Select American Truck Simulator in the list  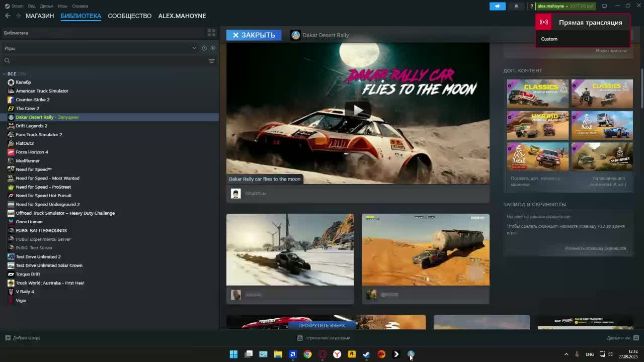pyautogui.click(x=42, y=91)
